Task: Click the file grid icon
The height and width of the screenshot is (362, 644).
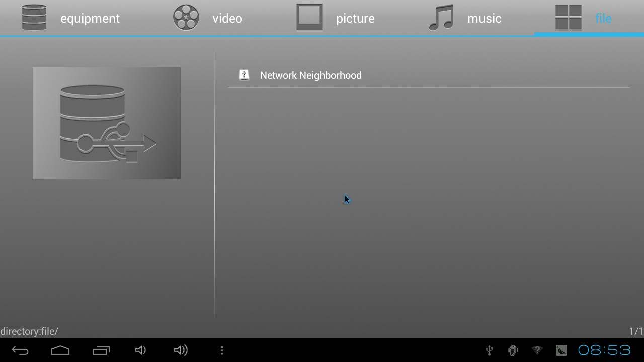Action: pos(569,18)
